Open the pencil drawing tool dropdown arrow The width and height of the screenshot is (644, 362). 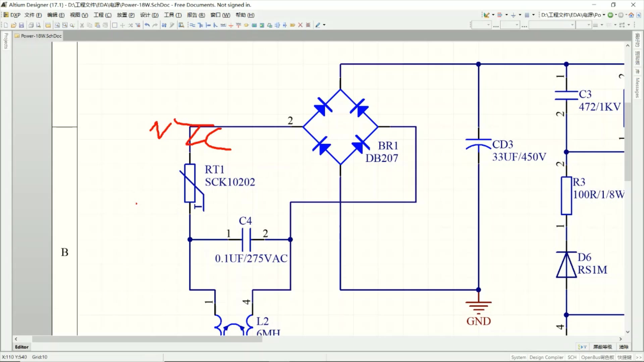click(x=324, y=25)
